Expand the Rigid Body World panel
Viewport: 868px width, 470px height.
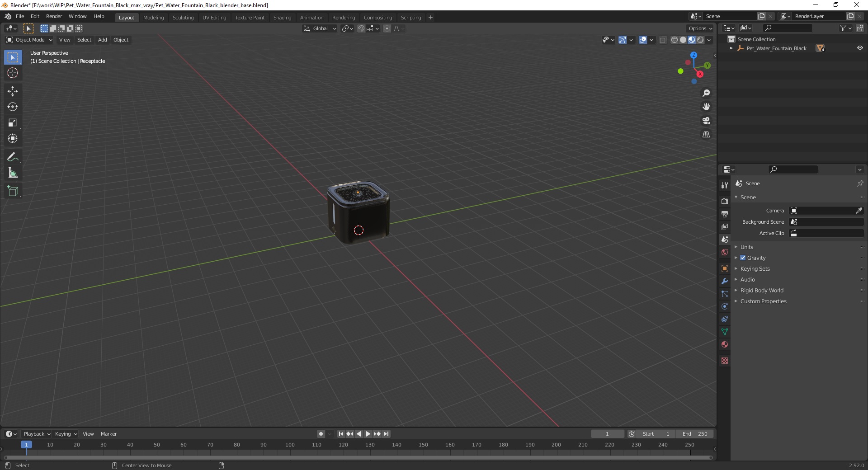761,291
